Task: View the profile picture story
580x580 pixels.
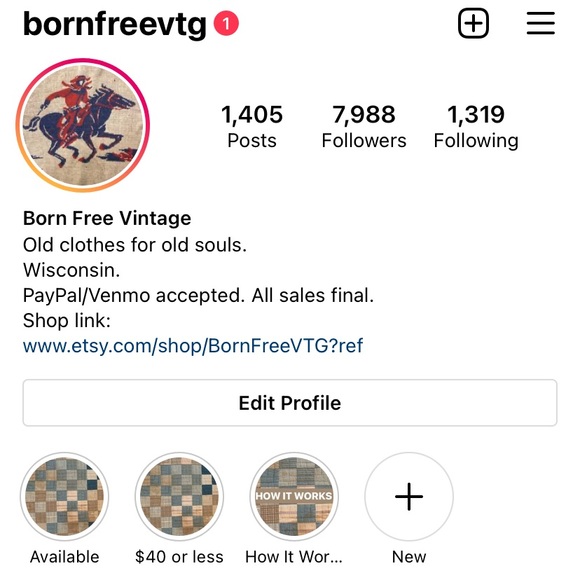Action: (83, 125)
